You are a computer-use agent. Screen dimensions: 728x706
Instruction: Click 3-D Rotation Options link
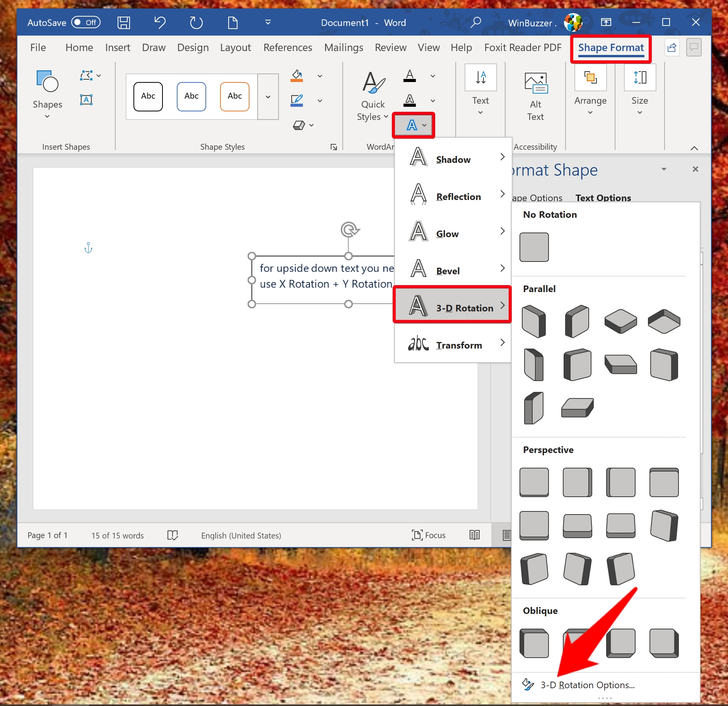pos(588,685)
